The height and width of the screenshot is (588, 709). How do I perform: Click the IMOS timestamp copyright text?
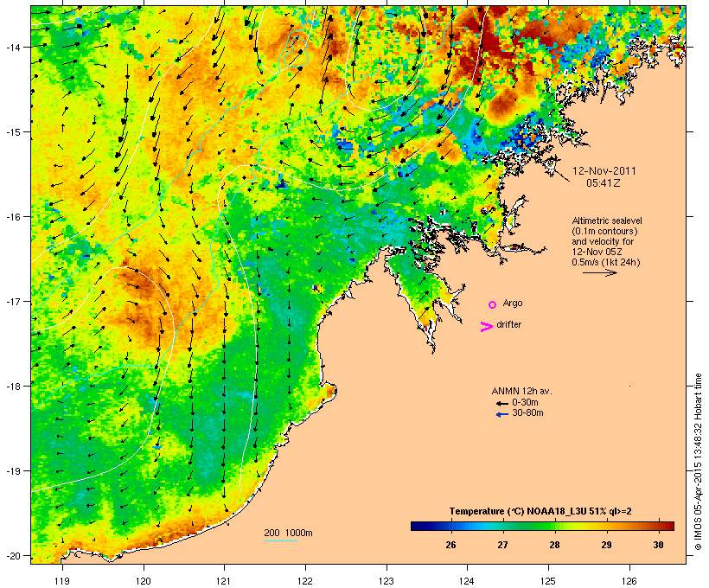pos(698,462)
